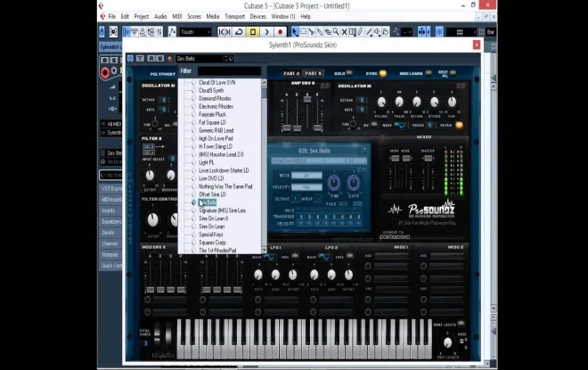This screenshot has width=588, height=370.
Task: Open the Grid type dropdown
Action: 461,32
